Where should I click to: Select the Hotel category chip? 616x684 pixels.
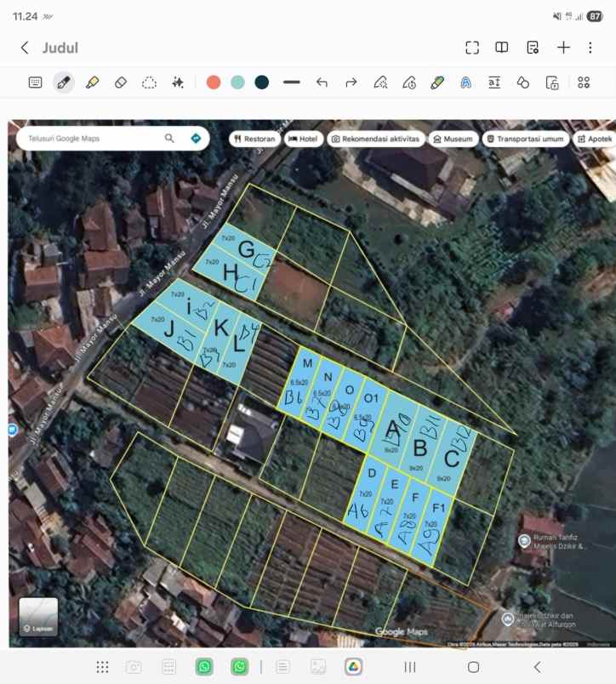click(x=304, y=139)
